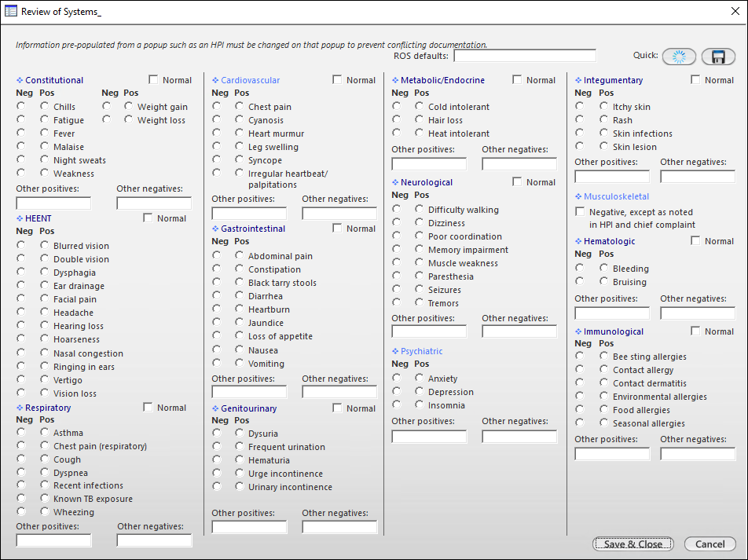Select Neg radio for Chills
Viewport: 748px width, 560px height.
[x=21, y=106]
